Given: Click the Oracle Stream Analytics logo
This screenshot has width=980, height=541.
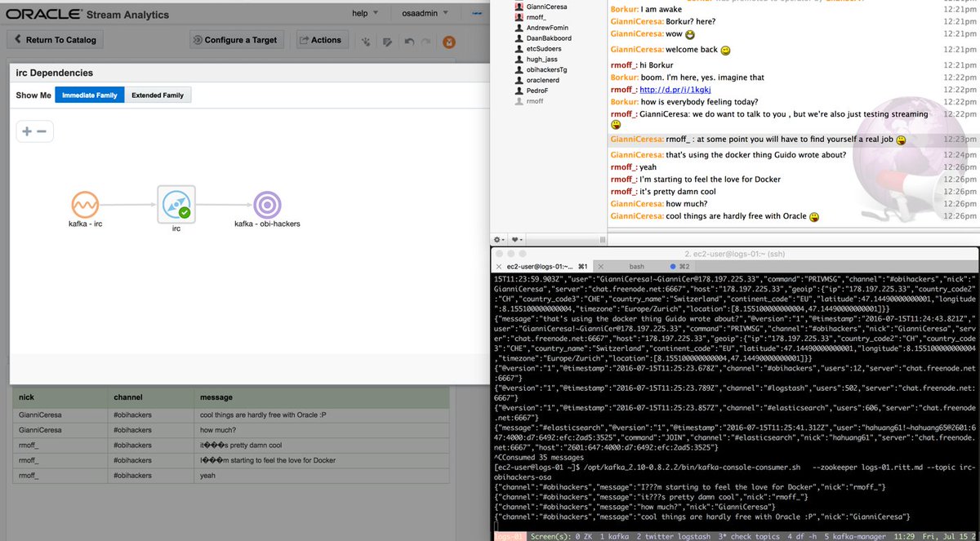Looking at the screenshot, I should [87, 14].
